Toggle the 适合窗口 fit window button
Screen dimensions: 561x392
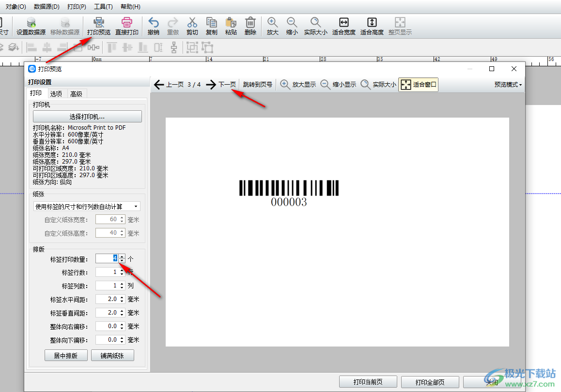click(x=418, y=85)
